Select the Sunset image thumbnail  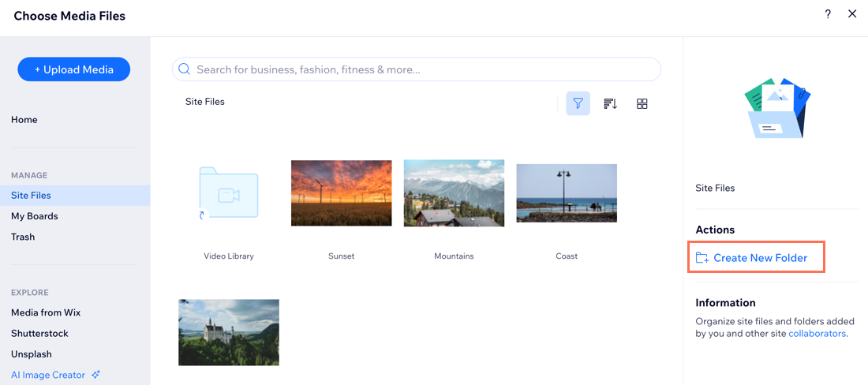pos(341,193)
